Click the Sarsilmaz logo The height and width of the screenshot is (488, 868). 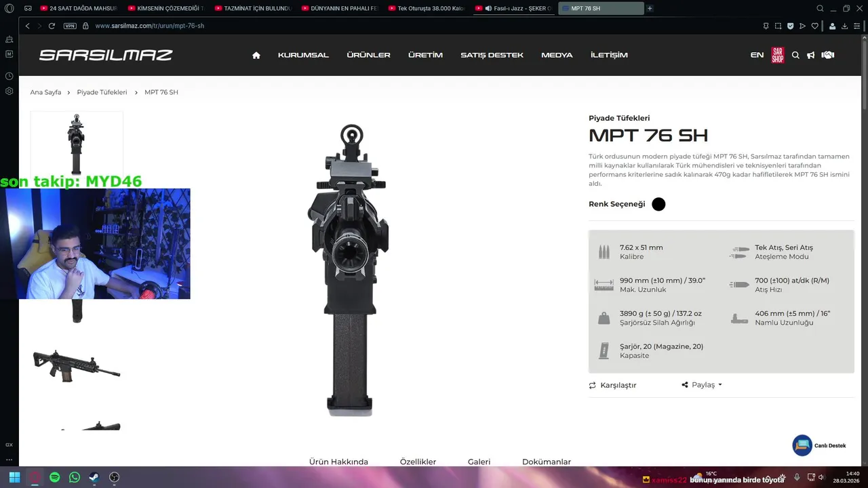106,55
